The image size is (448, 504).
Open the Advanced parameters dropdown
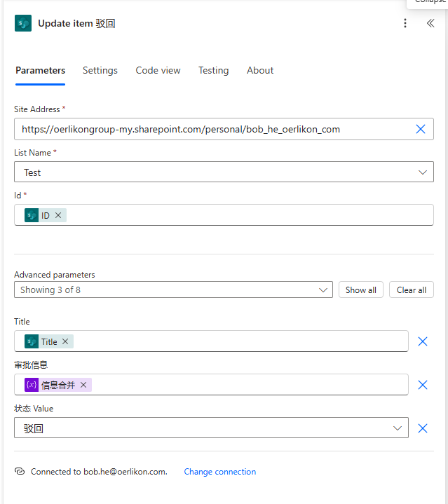[173, 290]
